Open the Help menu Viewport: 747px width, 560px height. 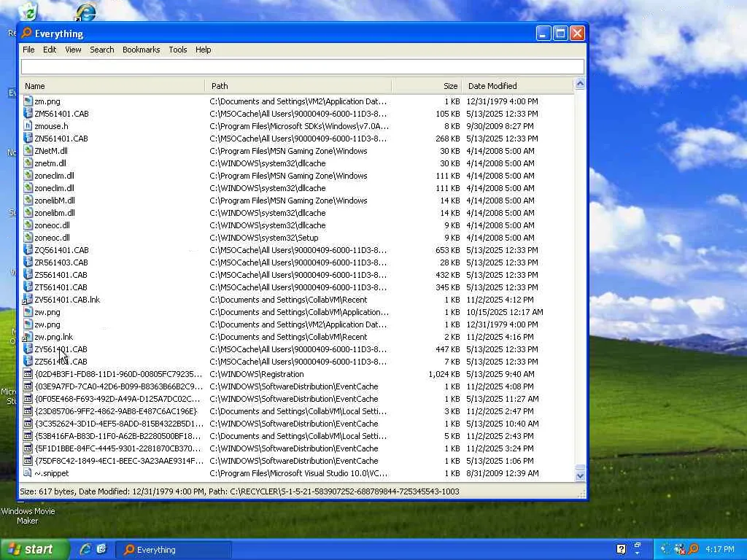coord(203,50)
